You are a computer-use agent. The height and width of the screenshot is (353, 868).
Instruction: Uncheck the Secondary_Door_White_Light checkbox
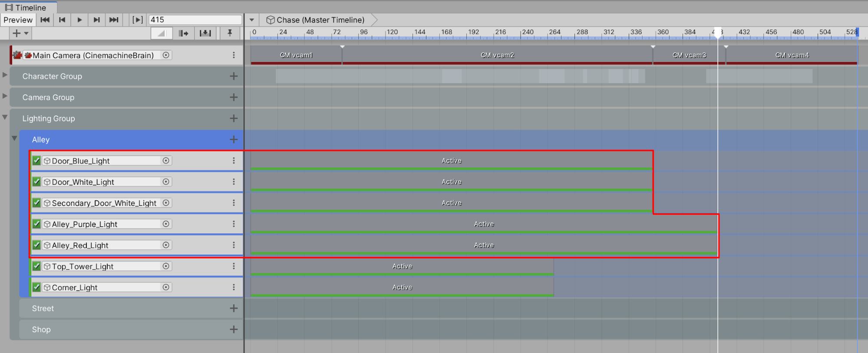click(x=36, y=203)
